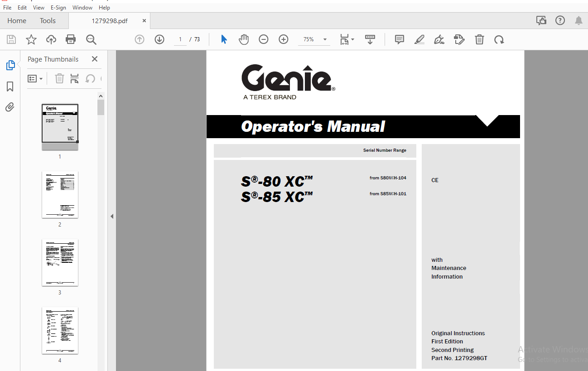
Task: Click the "Operator's Manual" heading text
Action: pos(313,126)
